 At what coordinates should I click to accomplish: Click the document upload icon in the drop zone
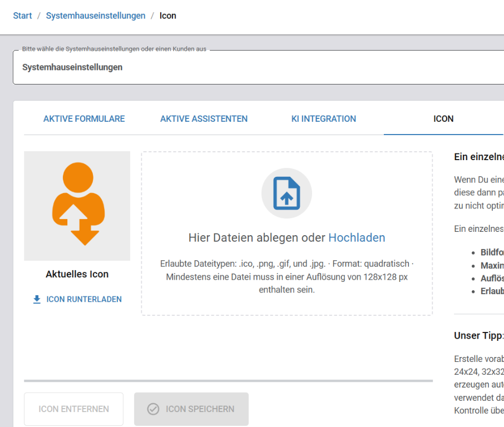(286, 193)
